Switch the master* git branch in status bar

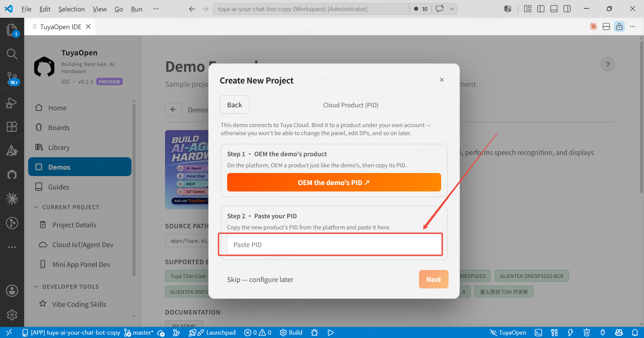pos(139,332)
